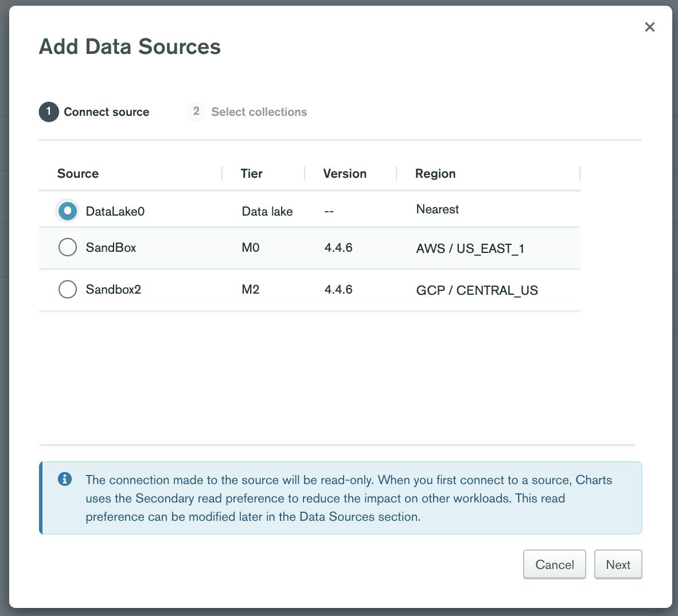Pick the Sandbox2 radio button
Screen dimensions: 678x616
[x=68, y=290]
